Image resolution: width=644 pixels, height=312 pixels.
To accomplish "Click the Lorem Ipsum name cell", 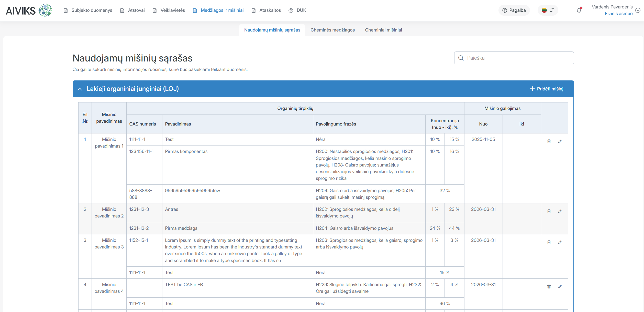I will tap(237, 250).
